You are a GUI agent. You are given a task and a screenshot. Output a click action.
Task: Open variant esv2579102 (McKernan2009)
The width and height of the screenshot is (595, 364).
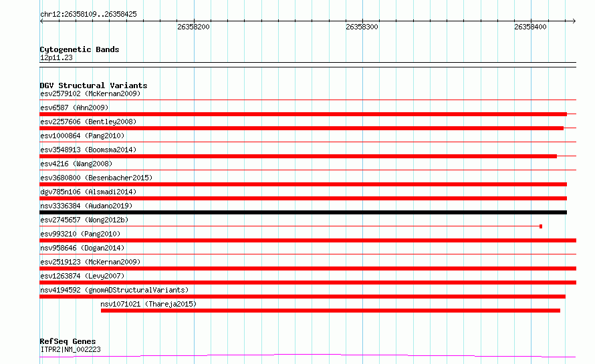click(x=90, y=94)
